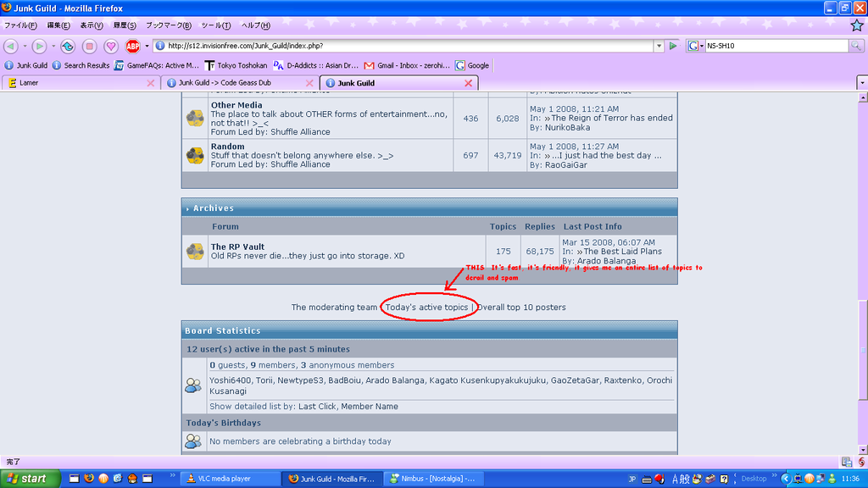Open the Adblock Plus ABP icon
Viewport: 868px width, 488px height.
(133, 46)
